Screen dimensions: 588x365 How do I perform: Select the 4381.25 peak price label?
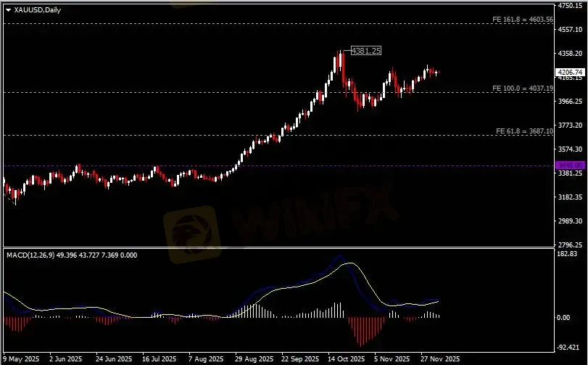pyautogui.click(x=365, y=51)
